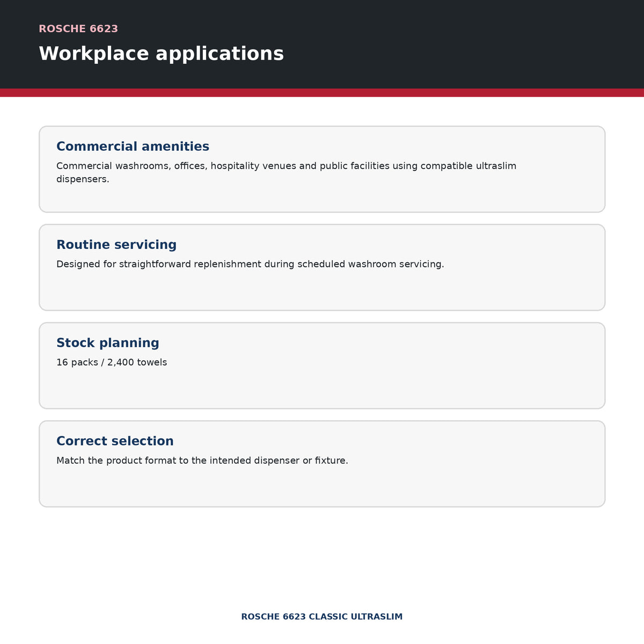Open the Correct selection card

[x=322, y=464]
